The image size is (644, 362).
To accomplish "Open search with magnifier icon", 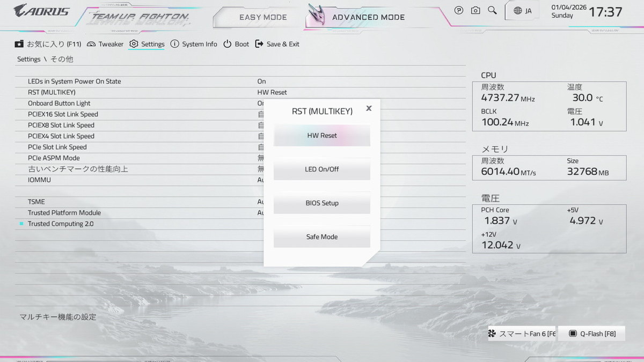I will pos(492,10).
